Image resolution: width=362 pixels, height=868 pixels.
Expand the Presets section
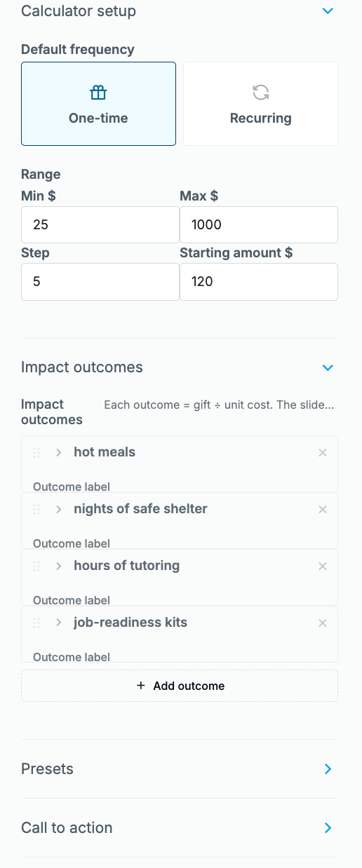coord(328,769)
